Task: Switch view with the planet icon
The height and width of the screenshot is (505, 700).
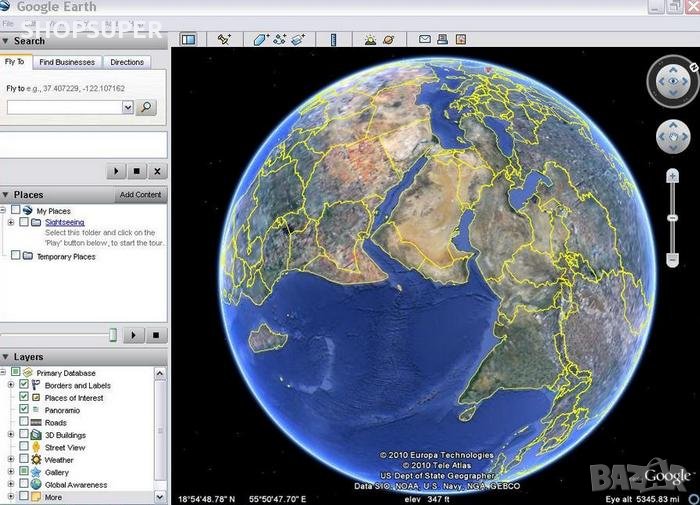Action: (x=388, y=40)
